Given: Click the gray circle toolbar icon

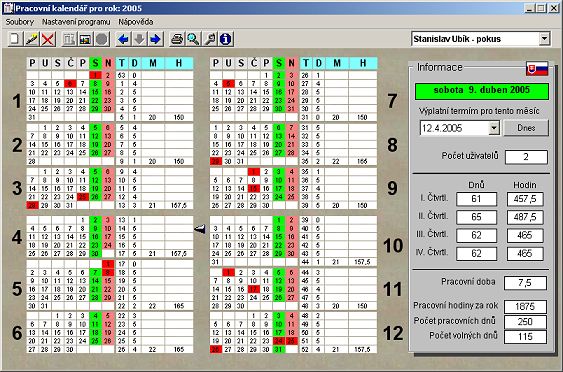Looking at the screenshot, I should [x=102, y=39].
